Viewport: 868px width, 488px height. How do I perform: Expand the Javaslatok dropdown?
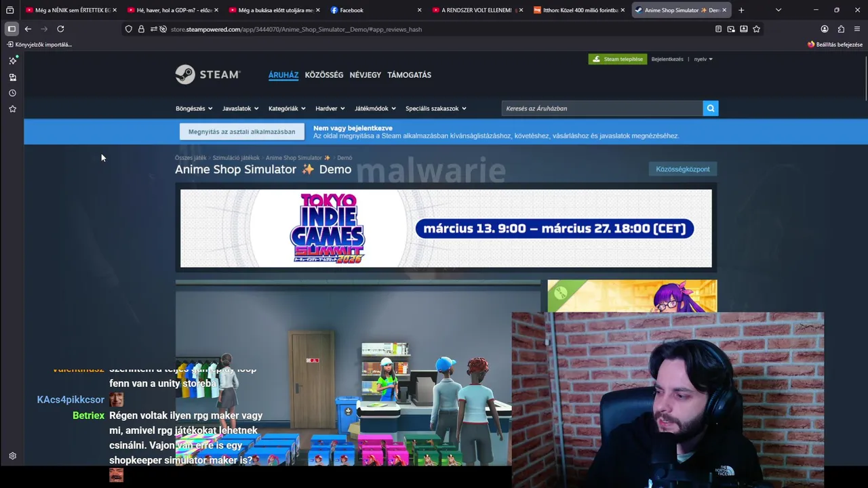240,108
